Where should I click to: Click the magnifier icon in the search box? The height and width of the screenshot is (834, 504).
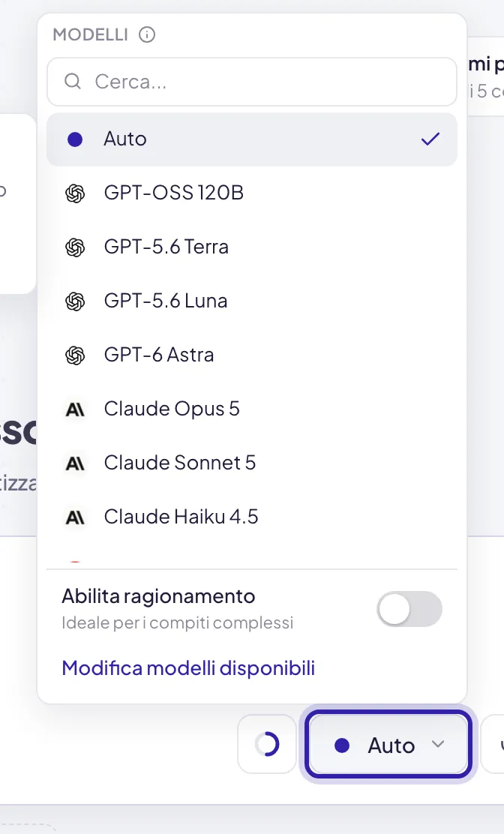[73, 82]
